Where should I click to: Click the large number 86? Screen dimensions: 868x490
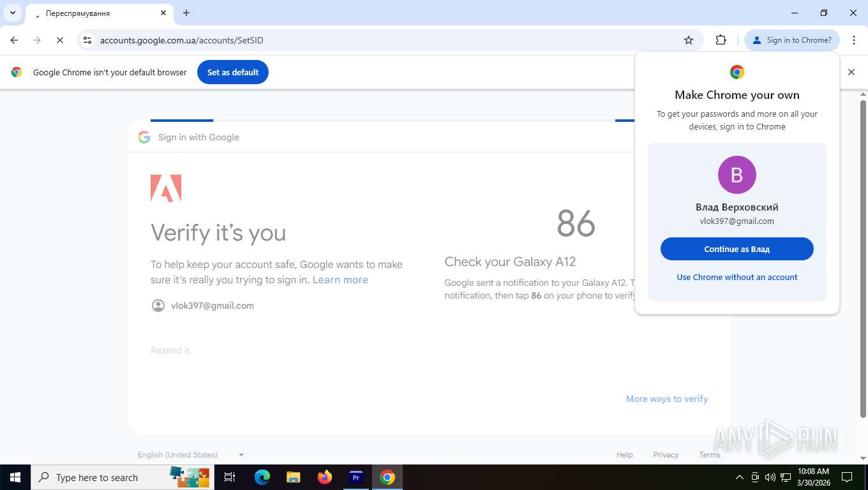576,223
